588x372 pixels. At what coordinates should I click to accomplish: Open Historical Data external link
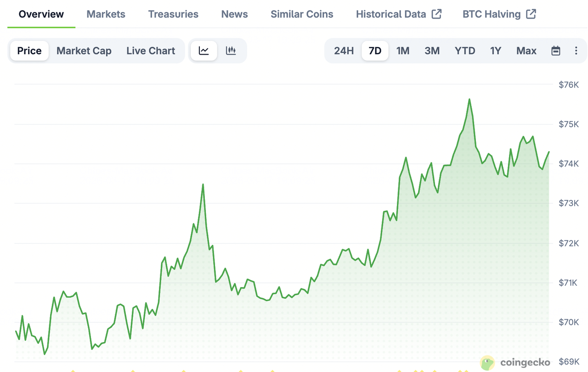tap(398, 14)
